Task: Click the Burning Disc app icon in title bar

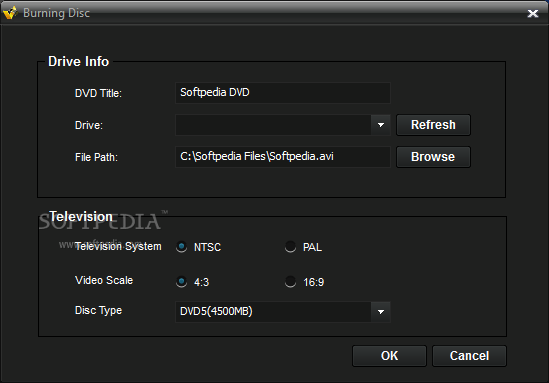Action: (x=10, y=13)
